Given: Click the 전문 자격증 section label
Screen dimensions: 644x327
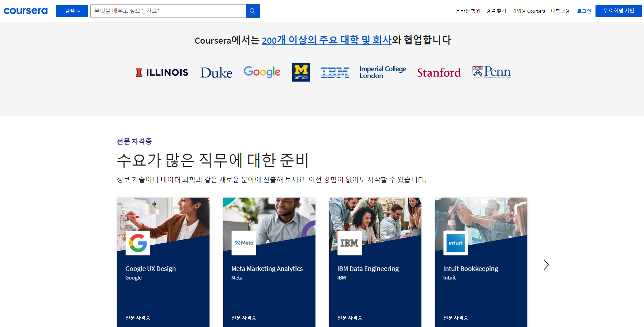Looking at the screenshot, I should click(134, 141).
